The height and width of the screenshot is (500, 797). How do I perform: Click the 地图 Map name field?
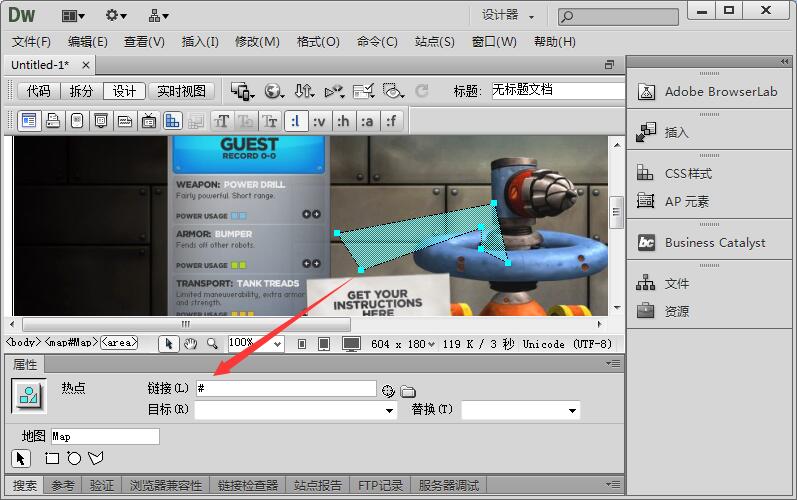(x=105, y=436)
